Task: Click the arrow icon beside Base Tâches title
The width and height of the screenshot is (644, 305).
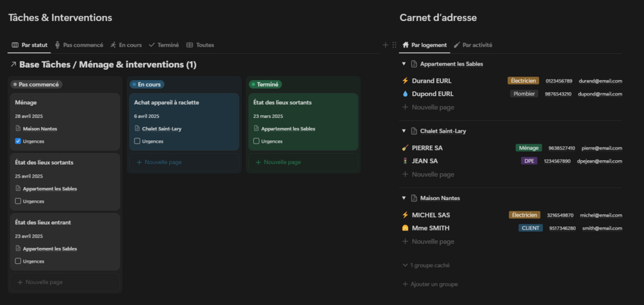Action: tap(13, 65)
